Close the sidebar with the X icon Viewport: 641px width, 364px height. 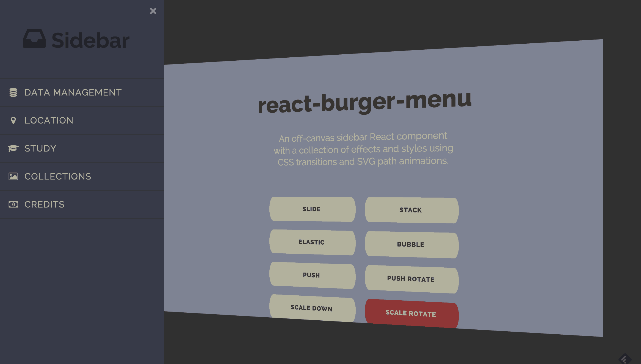click(x=153, y=11)
